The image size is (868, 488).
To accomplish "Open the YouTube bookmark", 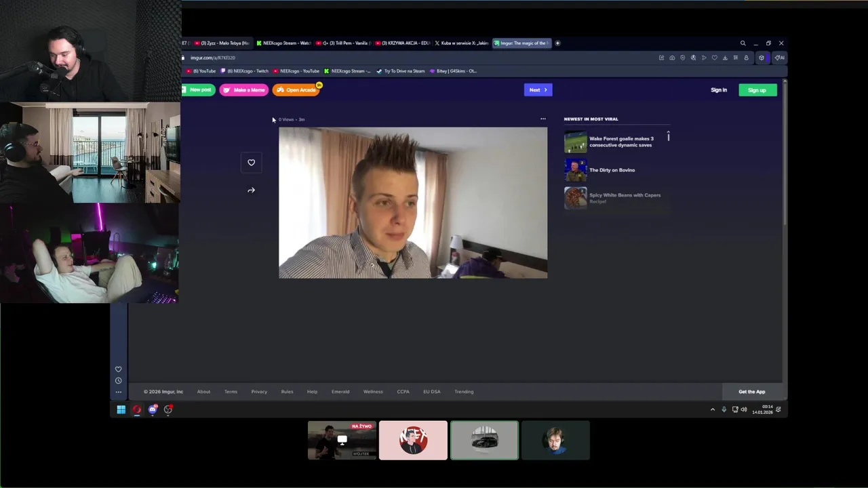I will click(x=201, y=71).
